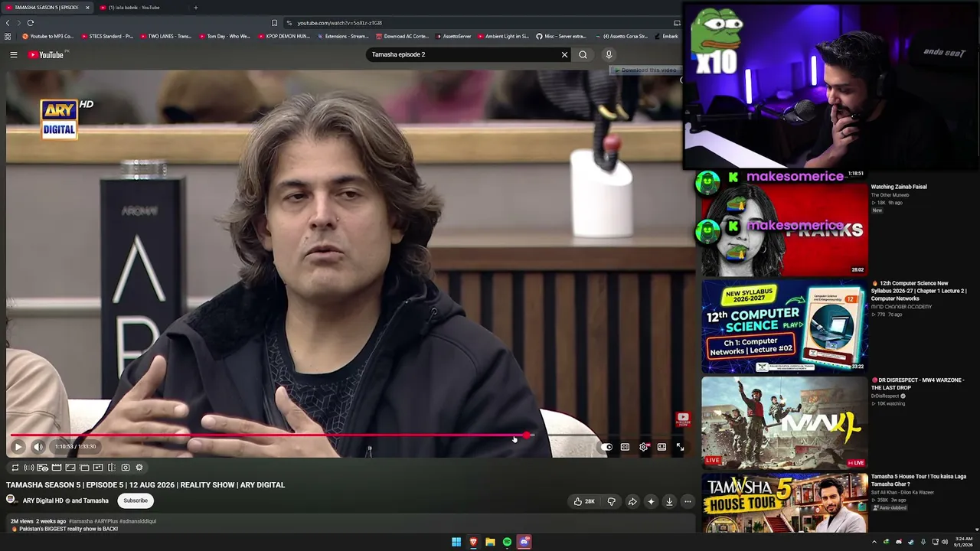Click the sparkle Ask icon beside Share

pos(651,501)
